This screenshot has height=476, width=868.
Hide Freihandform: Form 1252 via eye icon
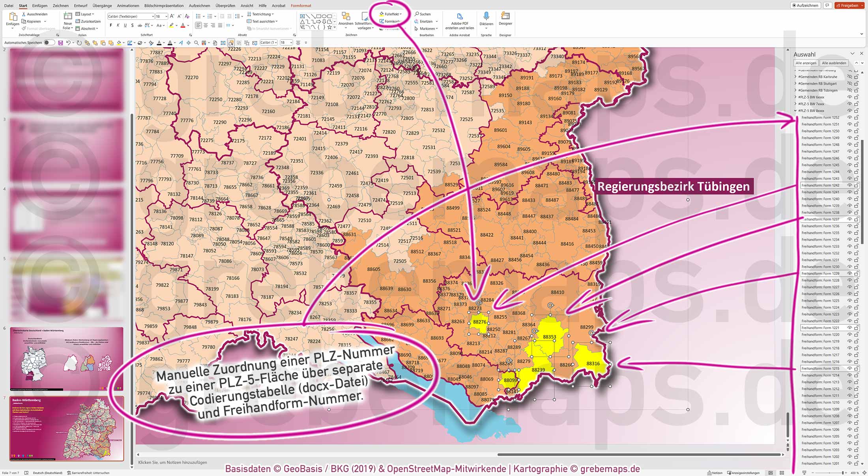[x=849, y=118]
